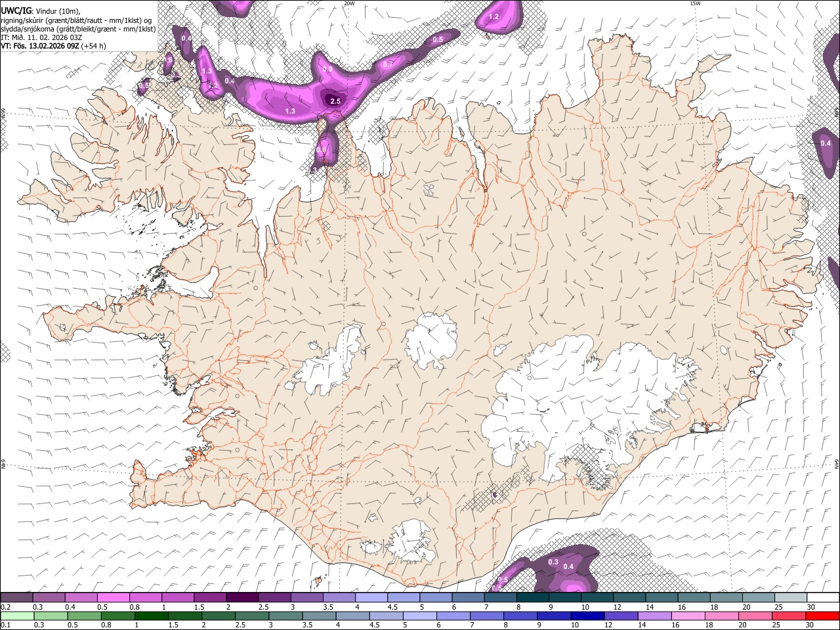Pick lower legend swatch between 6 and 7
This screenshot has width=840, height=630.
pyautogui.click(x=453, y=616)
